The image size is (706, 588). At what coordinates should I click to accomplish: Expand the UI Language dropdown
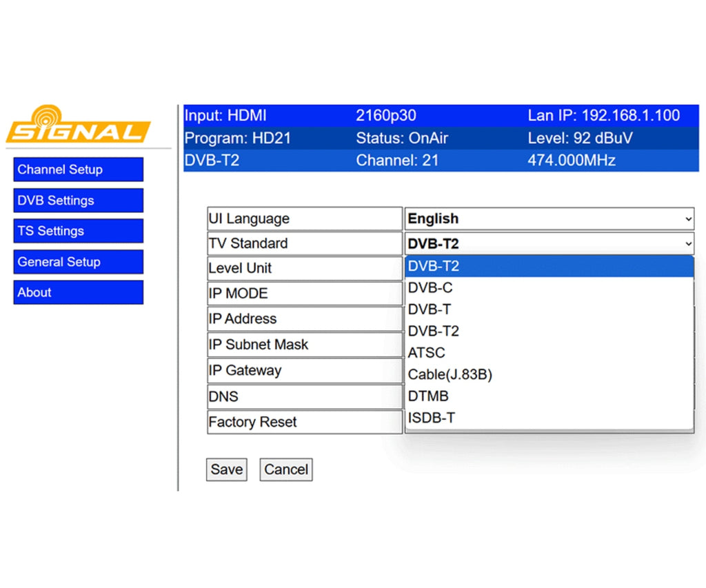coord(549,219)
